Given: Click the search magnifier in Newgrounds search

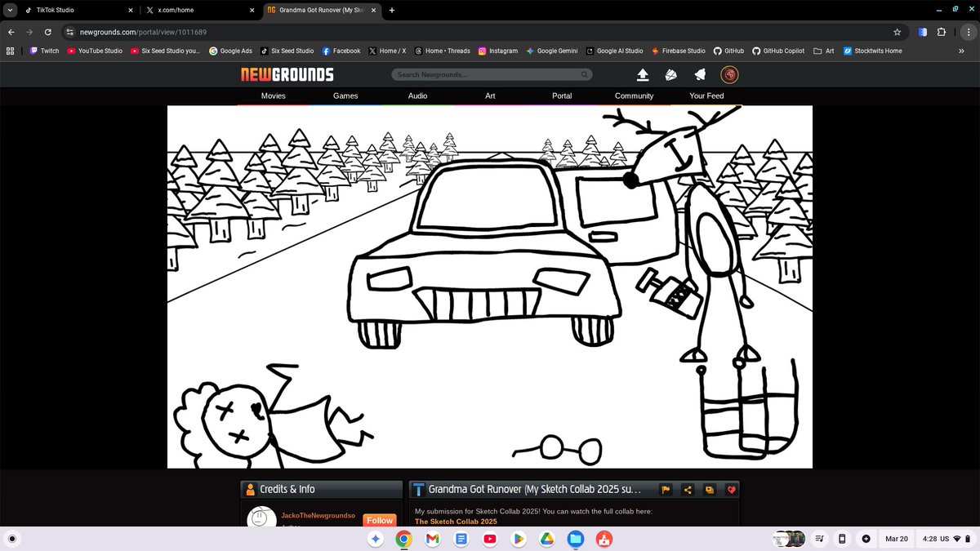Looking at the screenshot, I should coord(584,74).
